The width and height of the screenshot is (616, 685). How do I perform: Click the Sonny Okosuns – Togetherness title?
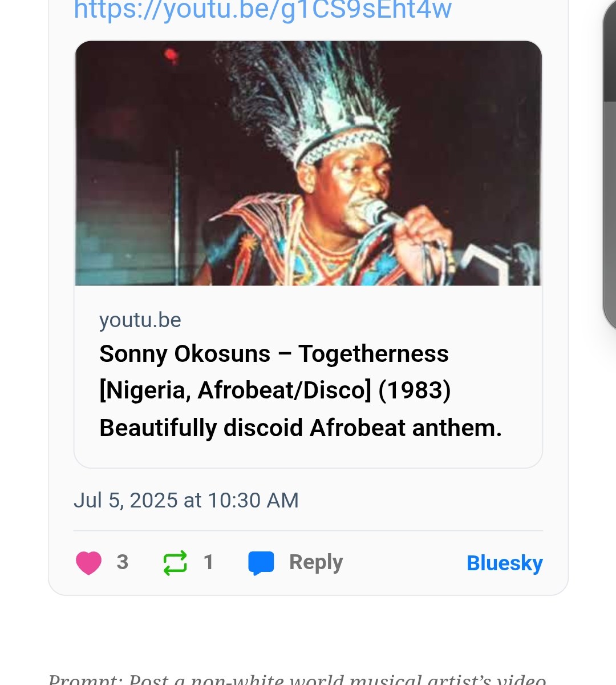(x=274, y=354)
